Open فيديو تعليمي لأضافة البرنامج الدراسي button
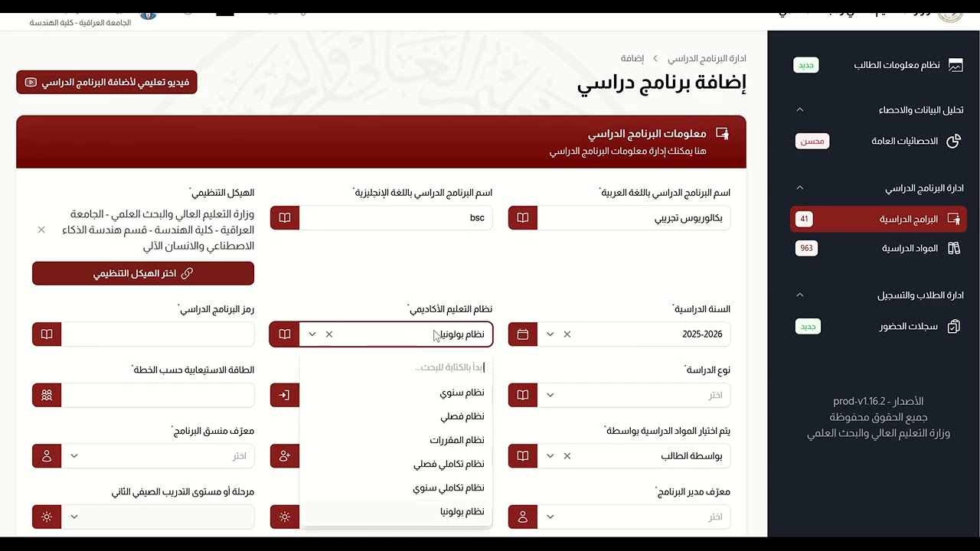The image size is (980, 551). tap(106, 82)
